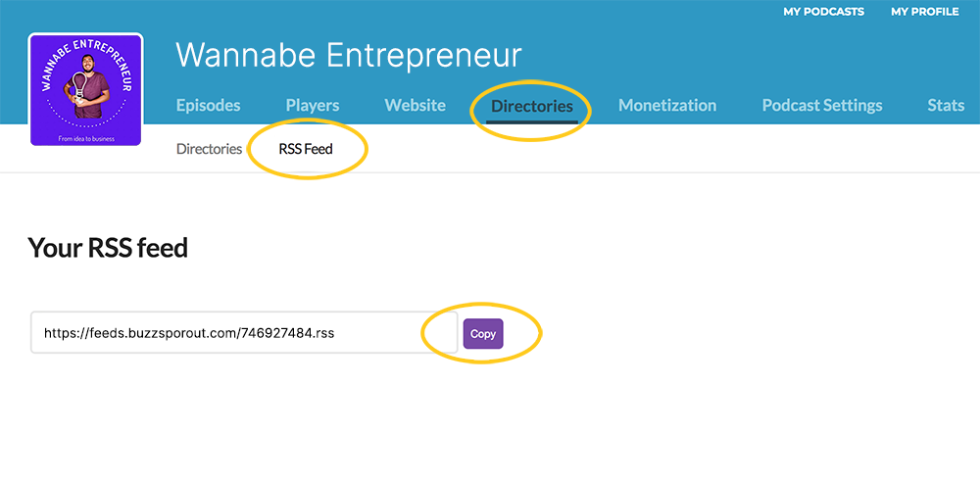Image resolution: width=980 pixels, height=481 pixels.
Task: Click the main Directories tab in header
Action: click(x=532, y=105)
